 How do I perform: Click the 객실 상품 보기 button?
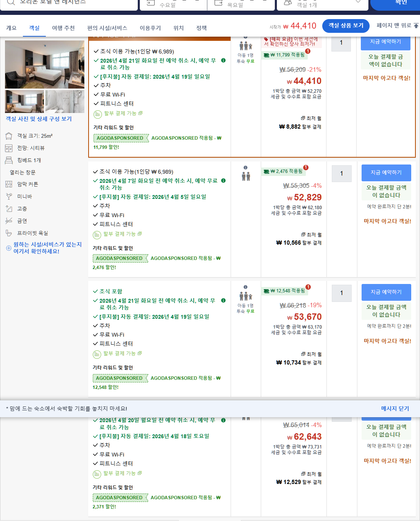[346, 26]
